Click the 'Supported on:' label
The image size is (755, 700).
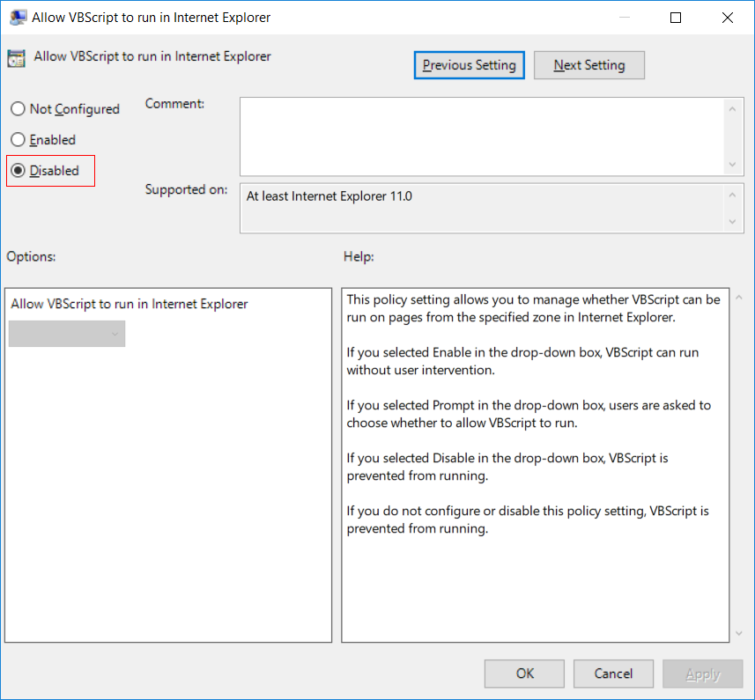coord(187,189)
